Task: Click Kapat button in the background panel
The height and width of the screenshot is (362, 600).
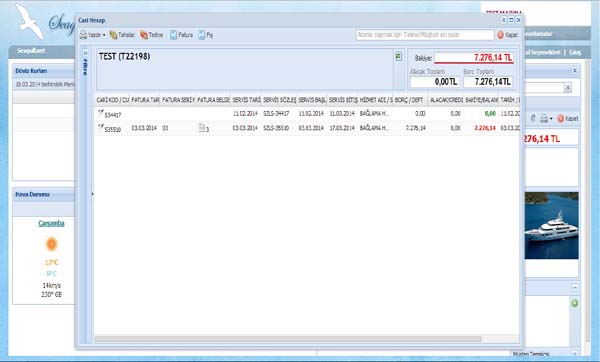Action: coord(567,119)
